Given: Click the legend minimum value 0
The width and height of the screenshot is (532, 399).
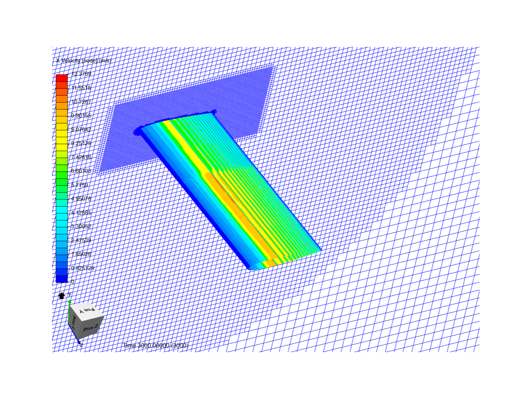Looking at the screenshot, I should point(72,282).
